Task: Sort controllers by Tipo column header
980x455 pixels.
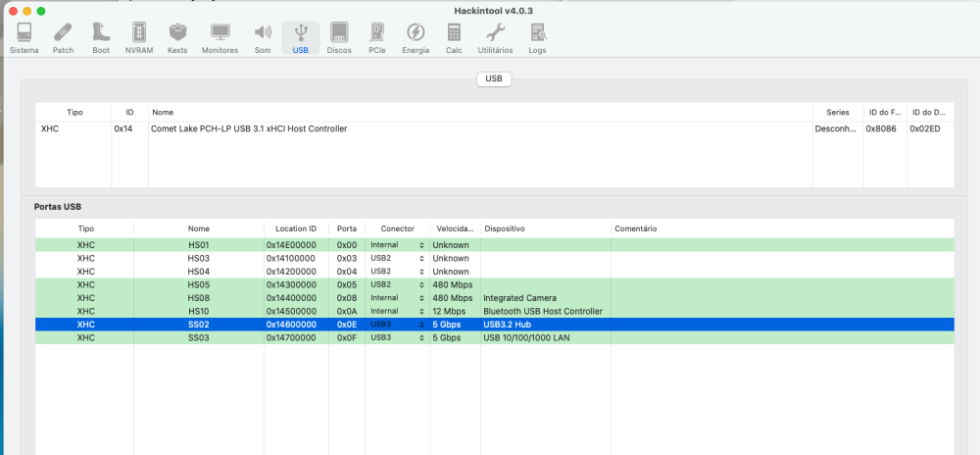Action: tap(75, 113)
